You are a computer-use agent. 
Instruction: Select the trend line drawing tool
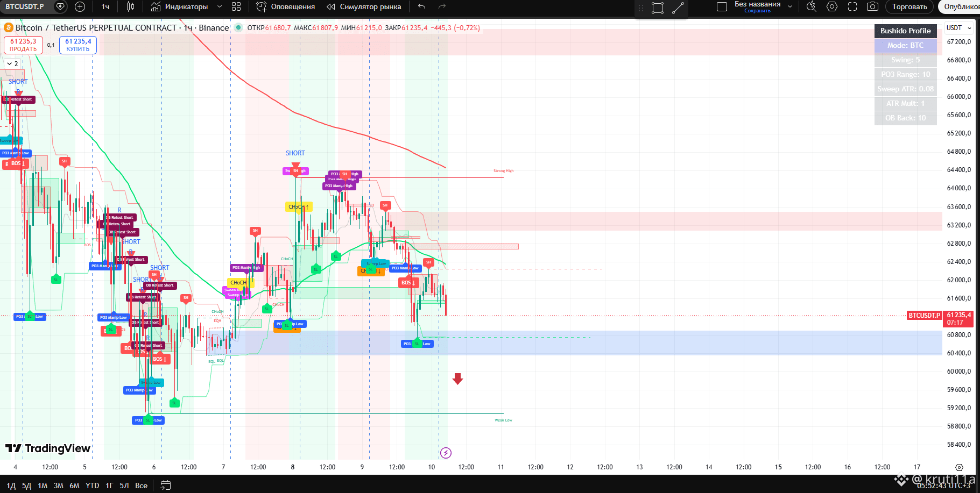click(678, 8)
